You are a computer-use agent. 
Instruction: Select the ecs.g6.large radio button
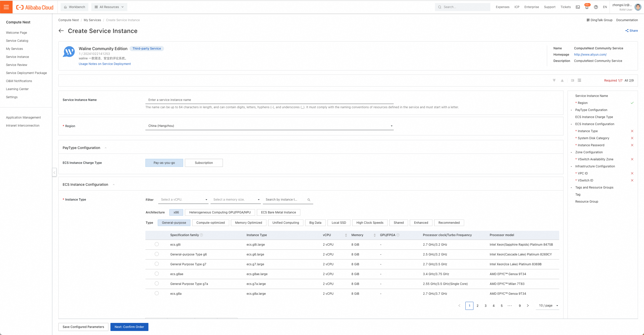[x=157, y=254]
